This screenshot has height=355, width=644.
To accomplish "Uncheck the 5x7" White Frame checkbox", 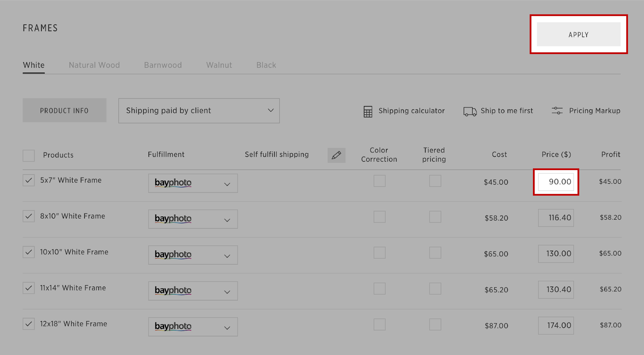I will (x=29, y=181).
